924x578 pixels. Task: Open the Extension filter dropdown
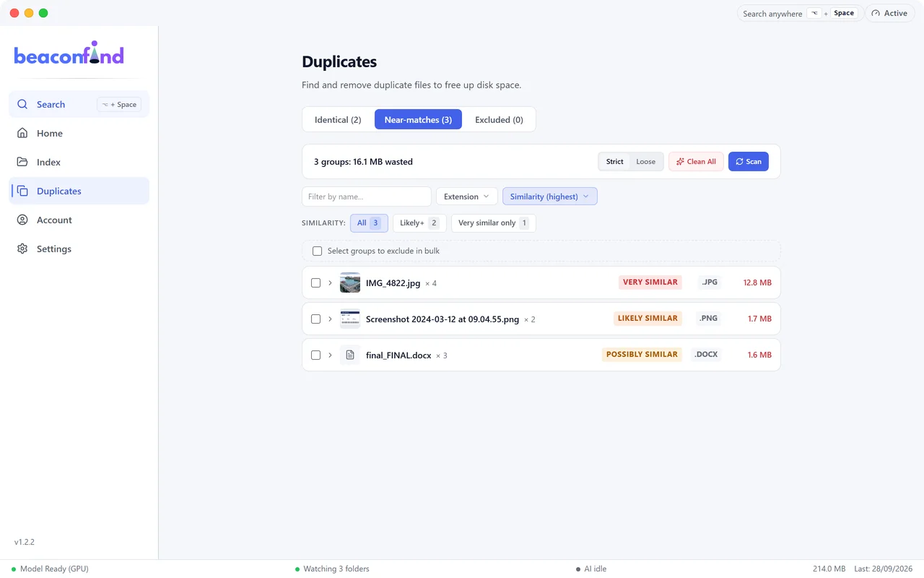467,197
